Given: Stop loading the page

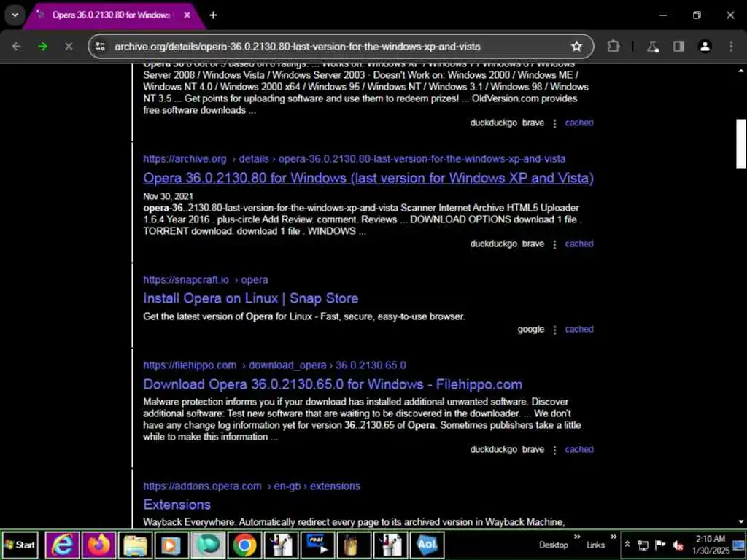Looking at the screenshot, I should coord(69,46).
